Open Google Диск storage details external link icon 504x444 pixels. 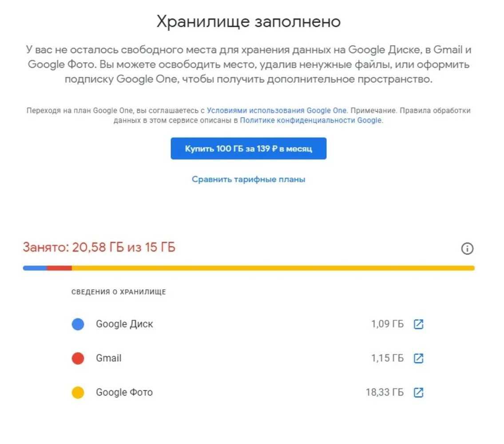(x=418, y=324)
